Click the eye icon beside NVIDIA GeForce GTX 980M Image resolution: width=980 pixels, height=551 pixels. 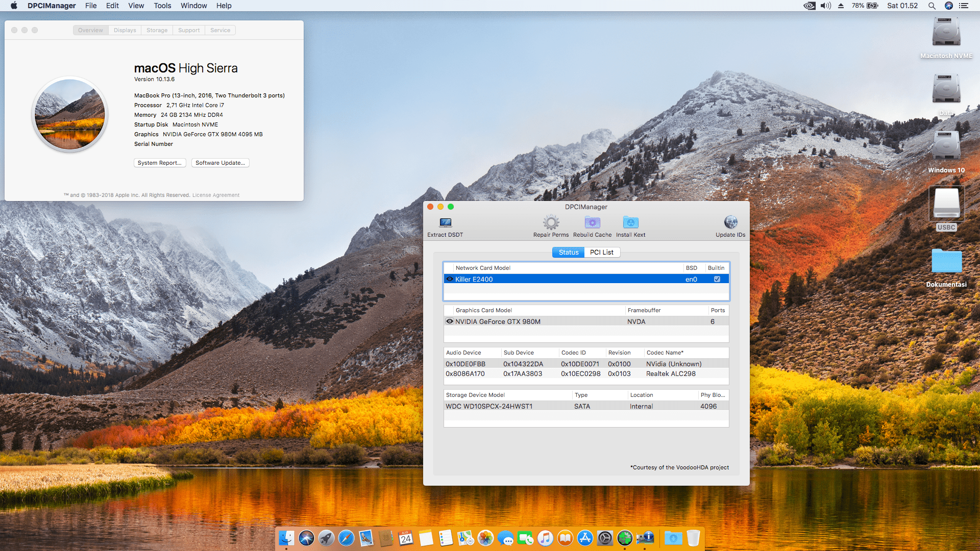(x=450, y=321)
